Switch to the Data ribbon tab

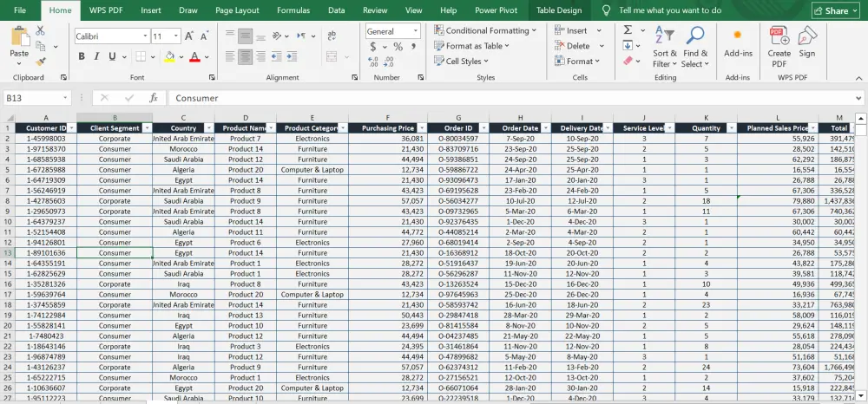tap(337, 10)
